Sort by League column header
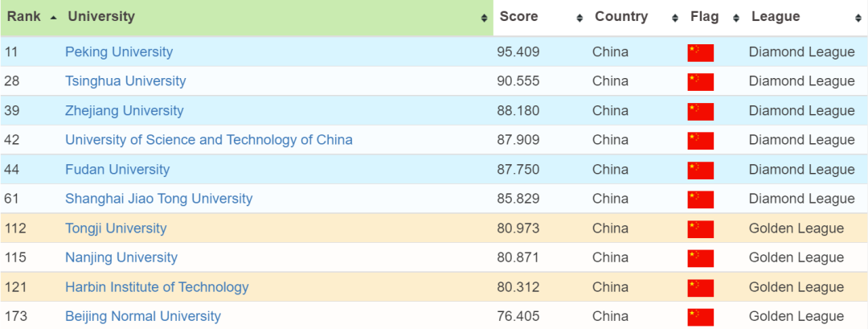This screenshot has width=868, height=329. coord(775,17)
